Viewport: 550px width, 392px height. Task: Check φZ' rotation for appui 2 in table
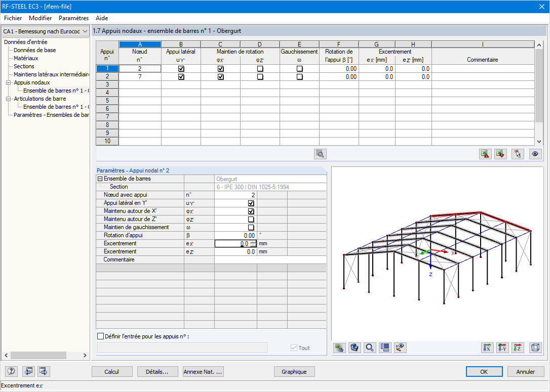coord(260,77)
